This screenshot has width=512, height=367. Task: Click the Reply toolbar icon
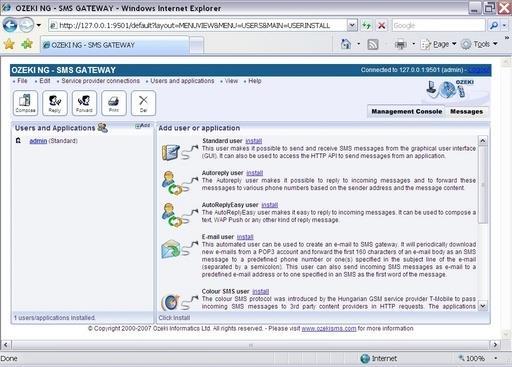point(55,103)
